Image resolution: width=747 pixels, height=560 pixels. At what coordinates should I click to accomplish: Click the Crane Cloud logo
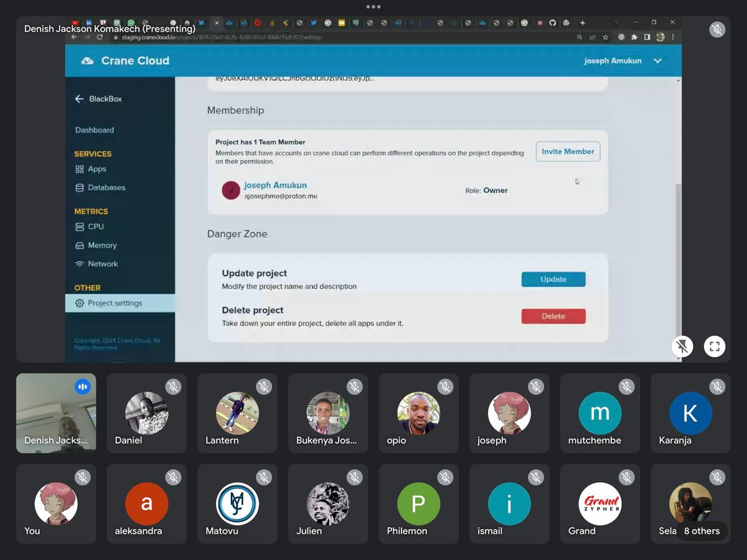click(x=125, y=60)
